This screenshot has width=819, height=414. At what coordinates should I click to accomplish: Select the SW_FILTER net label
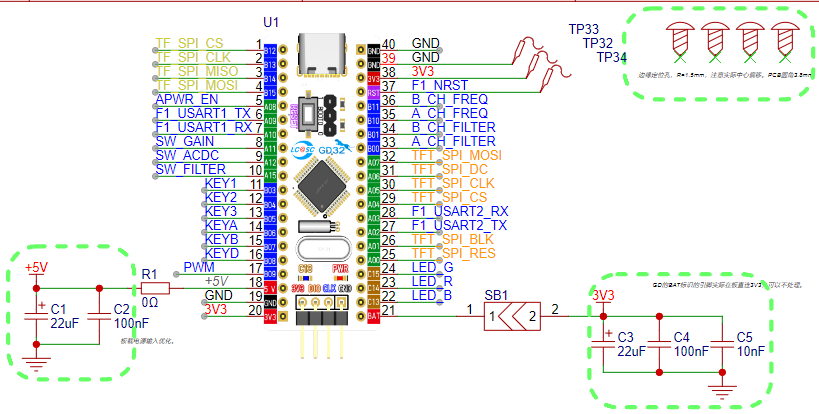point(191,170)
